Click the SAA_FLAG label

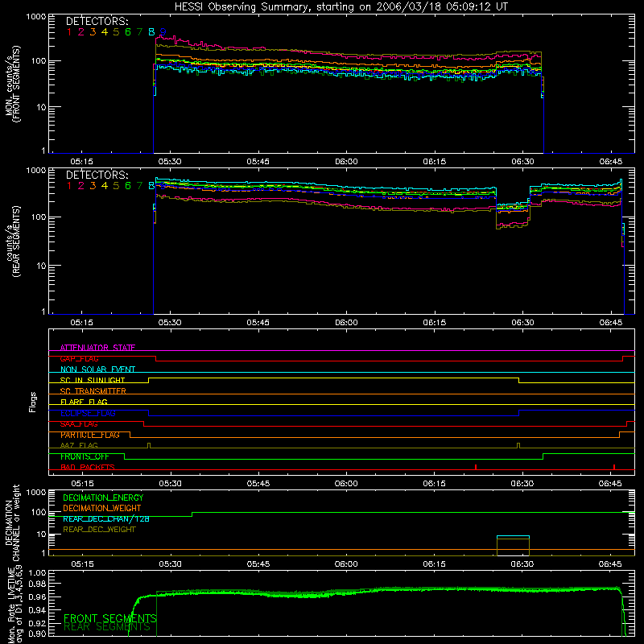tap(79, 423)
